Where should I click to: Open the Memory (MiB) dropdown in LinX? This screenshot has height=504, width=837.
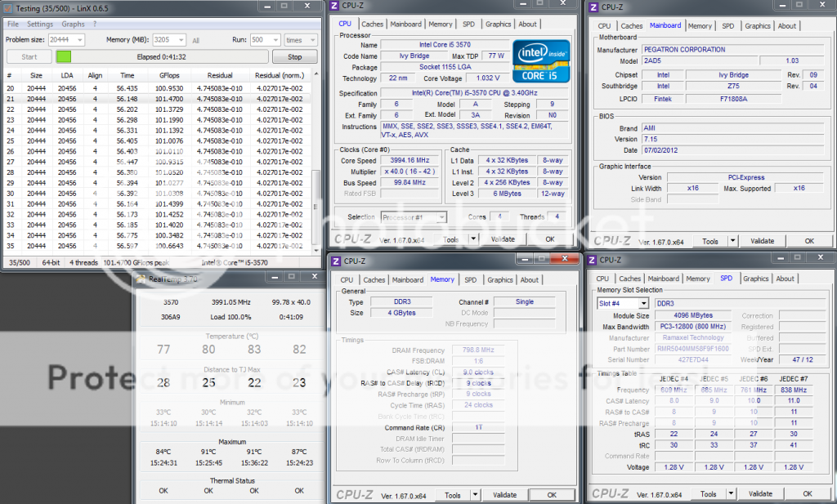click(182, 39)
